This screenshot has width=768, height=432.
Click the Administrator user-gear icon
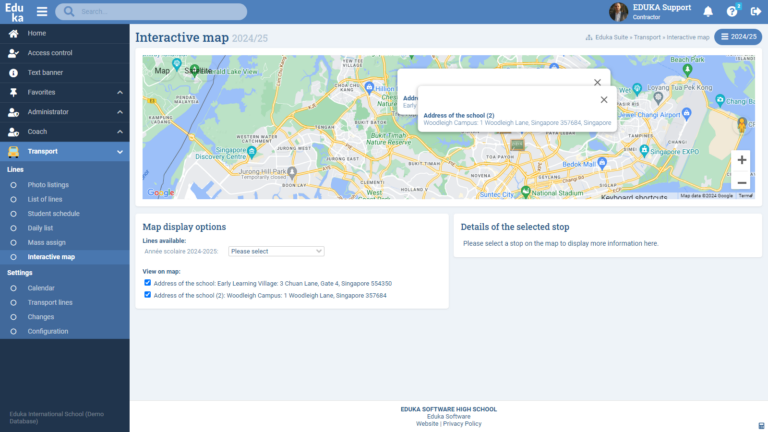click(x=13, y=112)
